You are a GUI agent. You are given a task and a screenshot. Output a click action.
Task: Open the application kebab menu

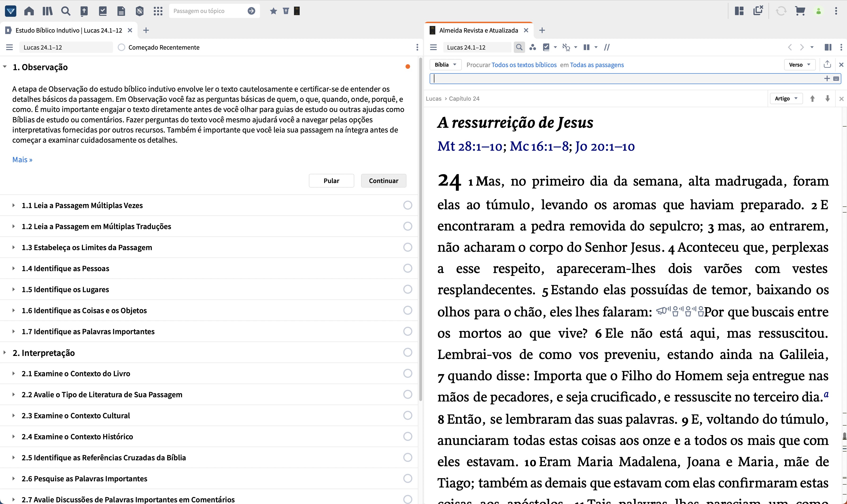tap(836, 11)
